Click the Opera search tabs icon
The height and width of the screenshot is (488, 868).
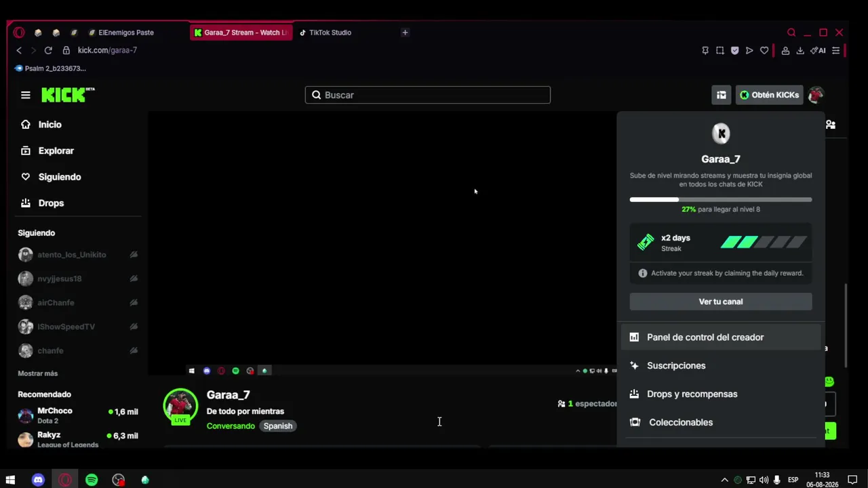[791, 33]
